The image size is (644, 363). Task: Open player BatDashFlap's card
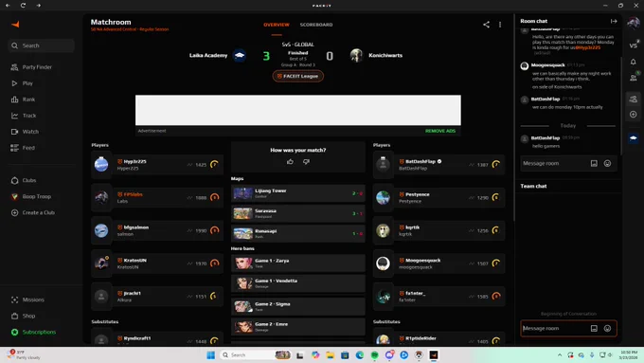point(439,164)
